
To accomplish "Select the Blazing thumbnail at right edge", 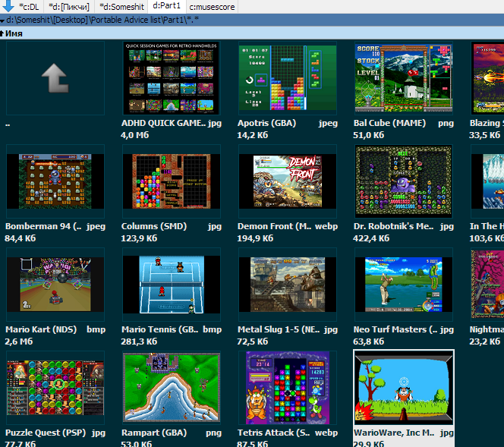I will tap(487, 78).
